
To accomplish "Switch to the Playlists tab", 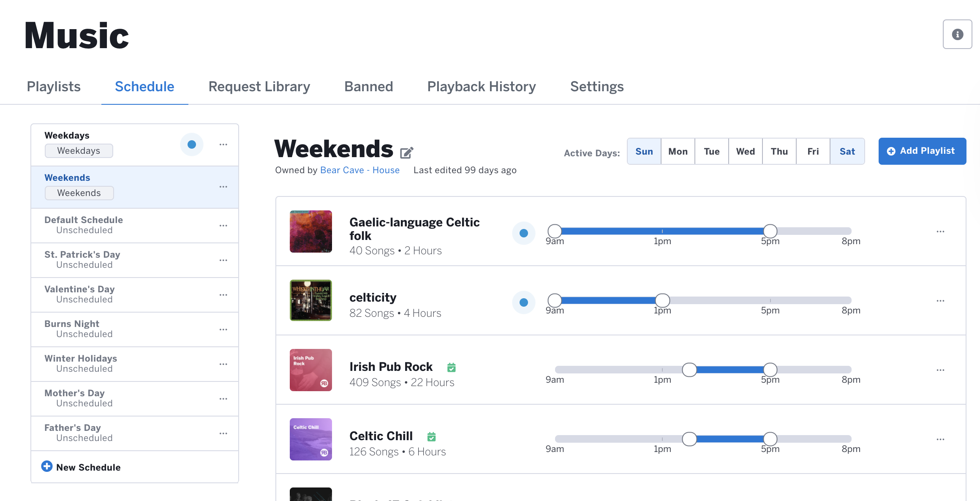I will [x=54, y=87].
